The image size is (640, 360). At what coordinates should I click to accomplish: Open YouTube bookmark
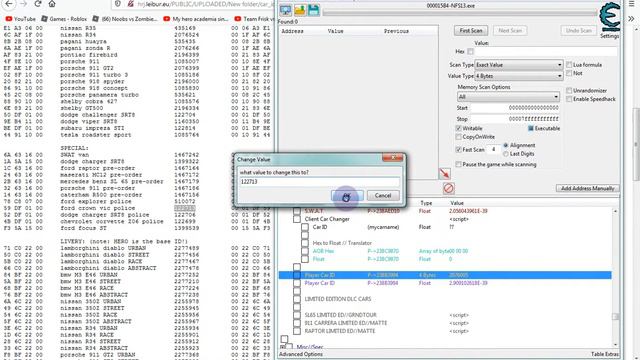[x=21, y=19]
